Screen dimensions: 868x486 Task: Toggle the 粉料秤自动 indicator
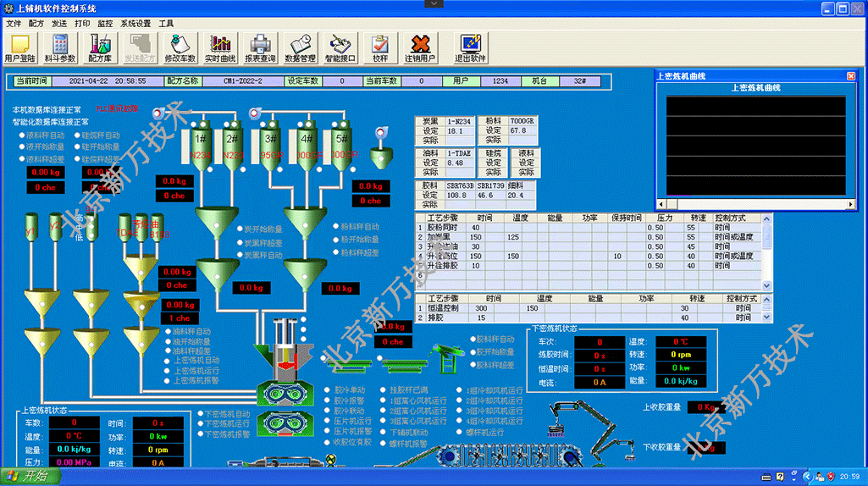(x=334, y=227)
